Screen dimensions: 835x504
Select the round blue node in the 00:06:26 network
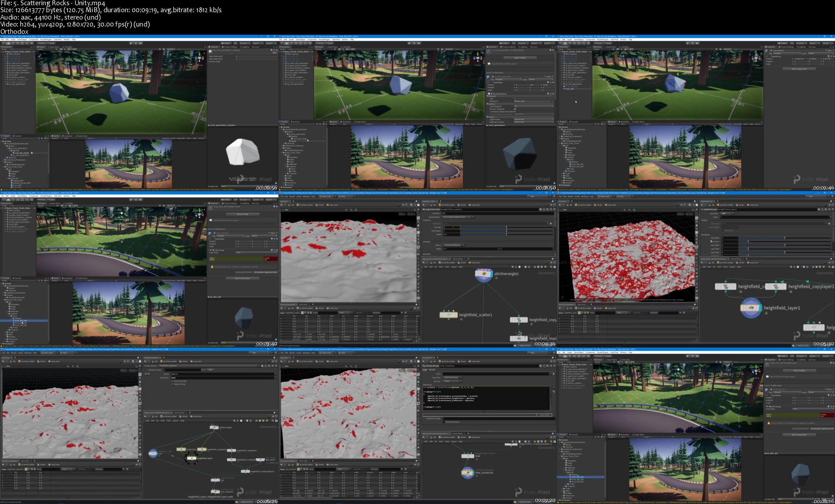tap(153, 454)
